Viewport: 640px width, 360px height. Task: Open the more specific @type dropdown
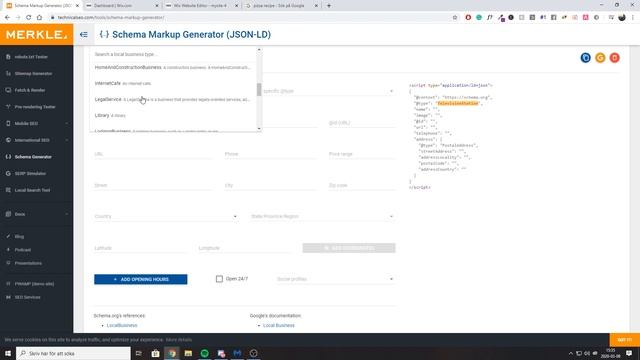click(329, 91)
